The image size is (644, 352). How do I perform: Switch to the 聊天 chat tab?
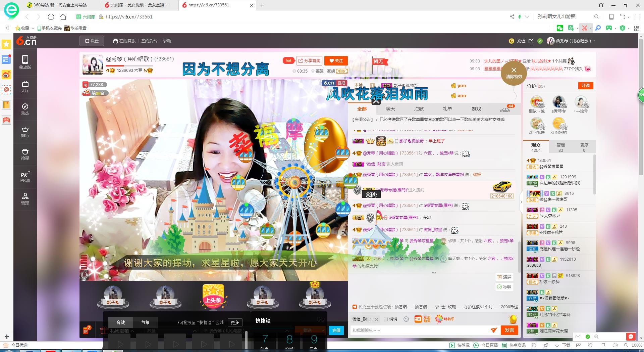[x=390, y=109]
